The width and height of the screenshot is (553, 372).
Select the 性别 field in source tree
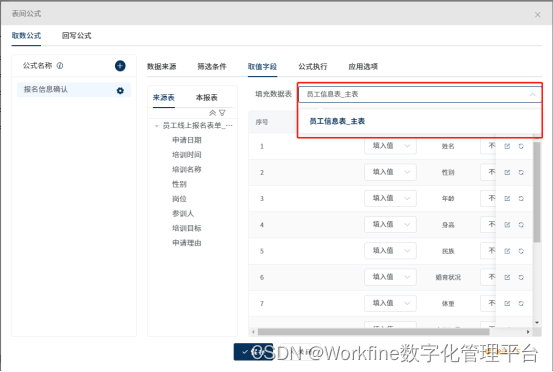(x=179, y=184)
